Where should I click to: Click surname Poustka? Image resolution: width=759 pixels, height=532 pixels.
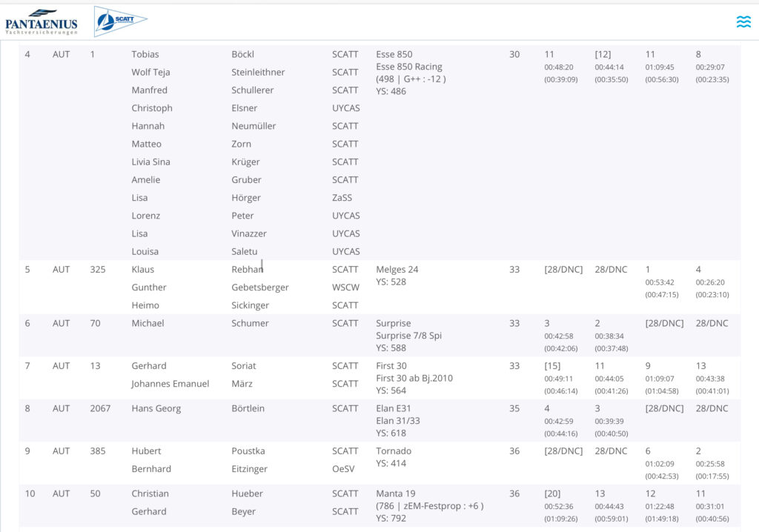click(x=248, y=450)
